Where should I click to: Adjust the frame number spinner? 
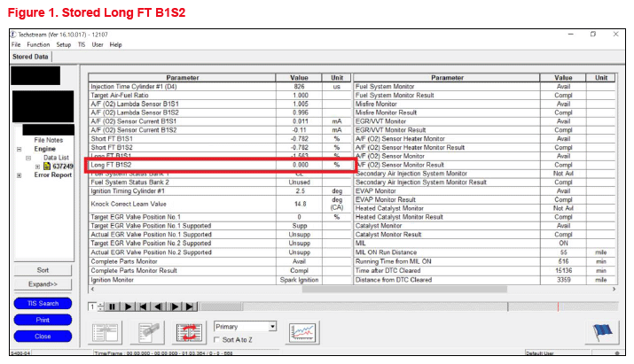pyautogui.click(x=101, y=306)
